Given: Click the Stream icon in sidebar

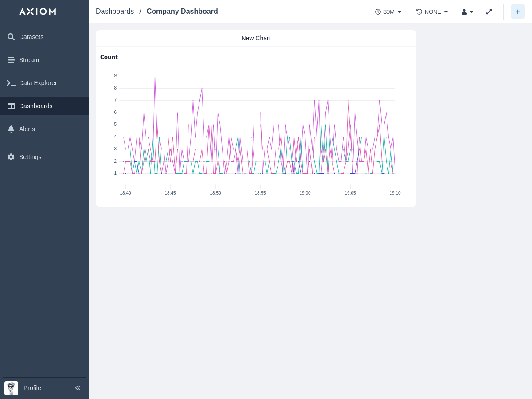Looking at the screenshot, I should (x=11, y=60).
